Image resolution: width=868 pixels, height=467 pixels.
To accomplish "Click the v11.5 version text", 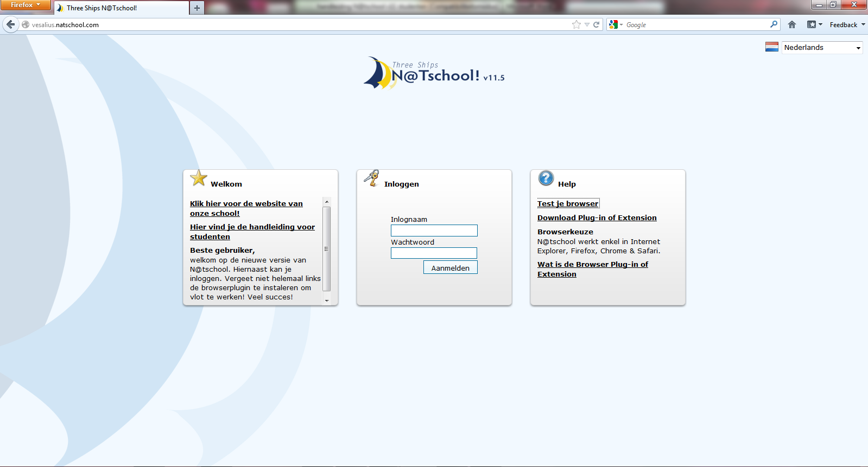I will pos(494,78).
